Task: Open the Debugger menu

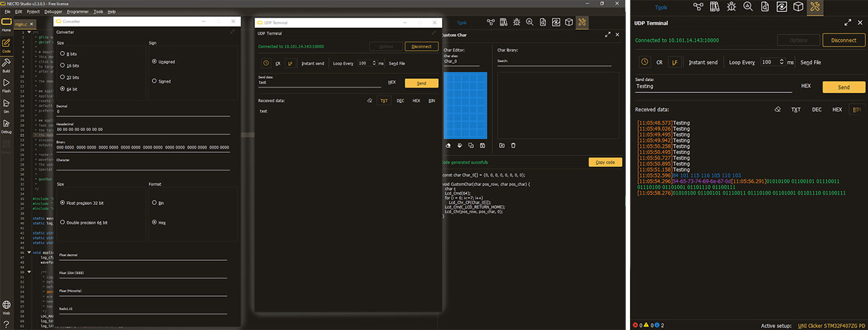Action: (52, 12)
